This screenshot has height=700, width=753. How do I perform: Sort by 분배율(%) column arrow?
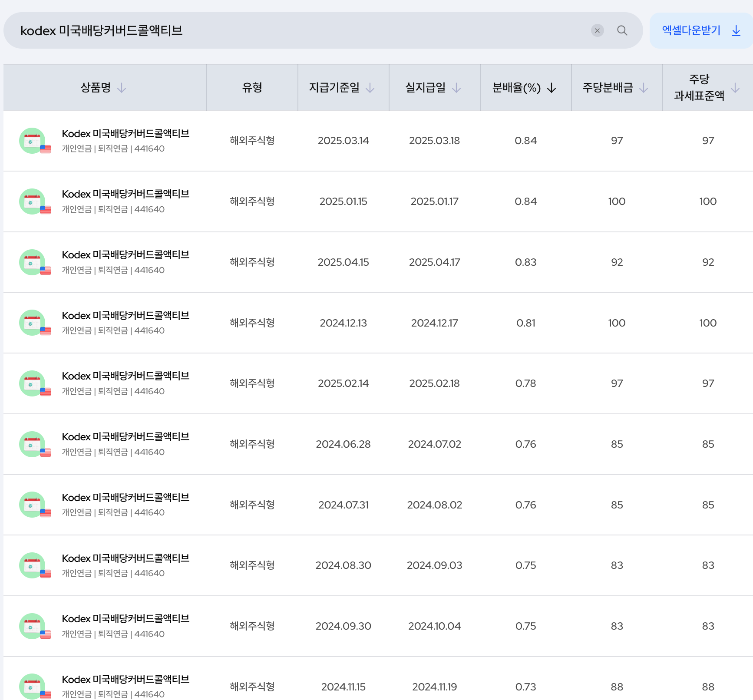point(552,88)
